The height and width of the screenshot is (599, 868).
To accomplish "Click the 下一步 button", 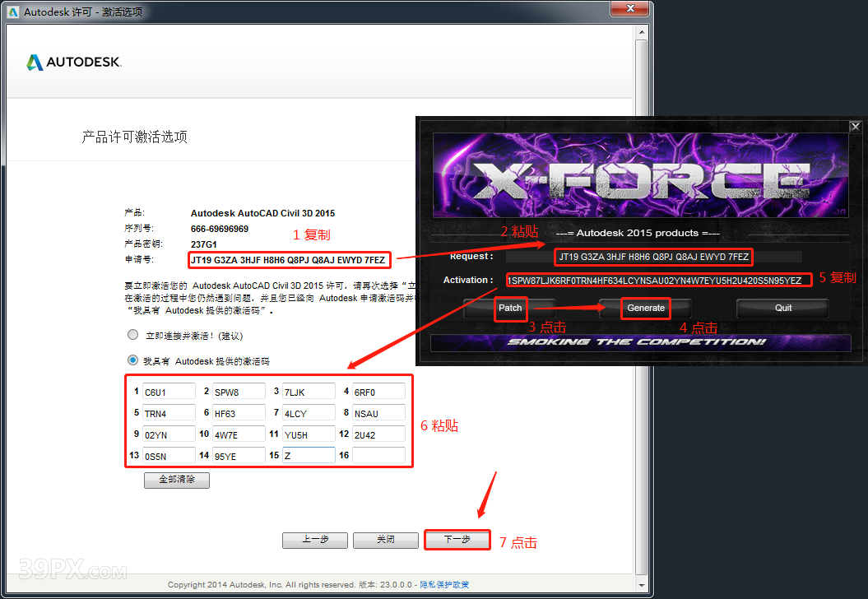I will coord(457,540).
